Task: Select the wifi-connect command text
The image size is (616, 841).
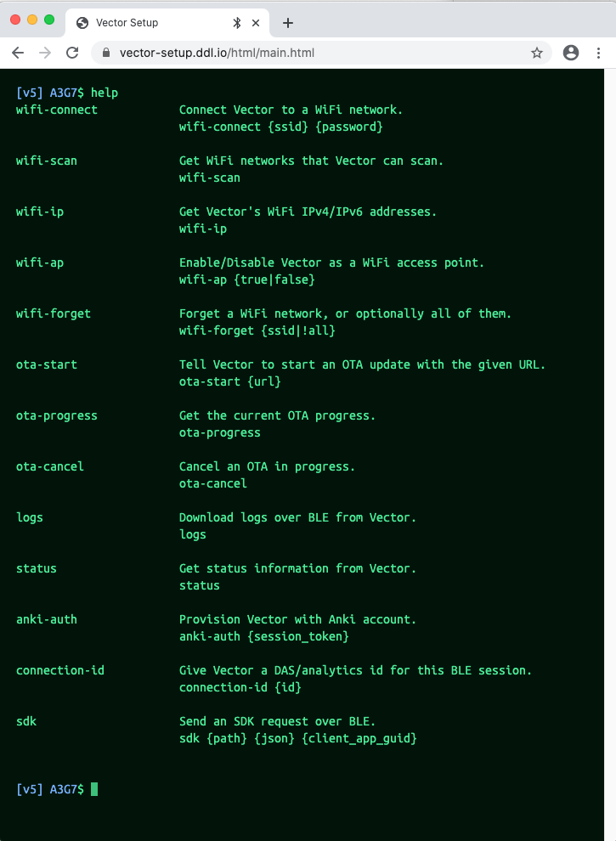Action: tap(56, 110)
